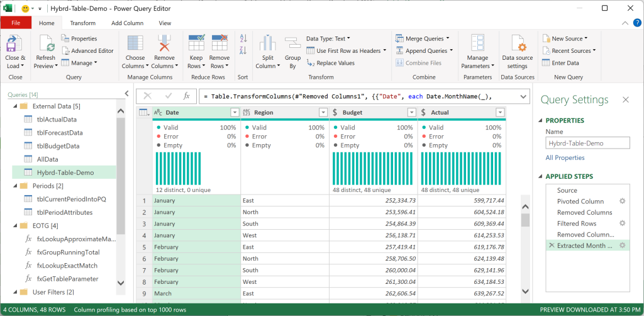Click the All Properties link
This screenshot has width=644, height=316.
click(565, 158)
